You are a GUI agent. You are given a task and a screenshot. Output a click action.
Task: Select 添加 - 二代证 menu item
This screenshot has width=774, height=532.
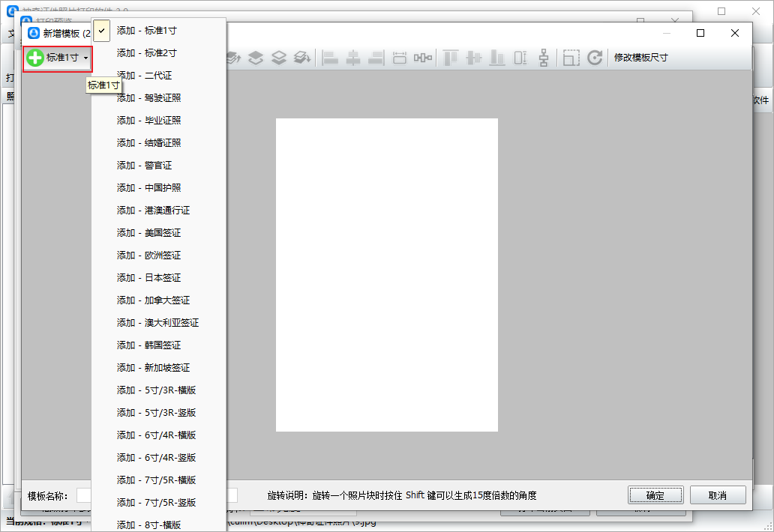tap(144, 76)
